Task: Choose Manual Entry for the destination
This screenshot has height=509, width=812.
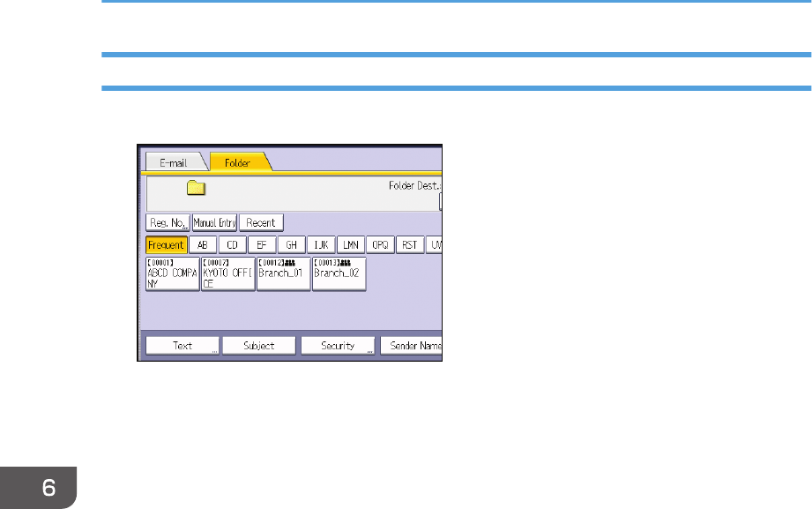Action: (x=214, y=223)
